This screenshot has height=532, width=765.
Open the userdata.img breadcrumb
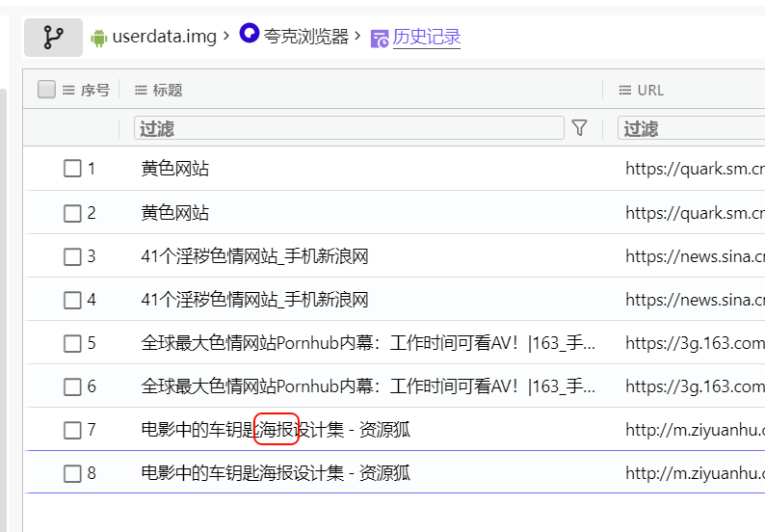(x=165, y=37)
